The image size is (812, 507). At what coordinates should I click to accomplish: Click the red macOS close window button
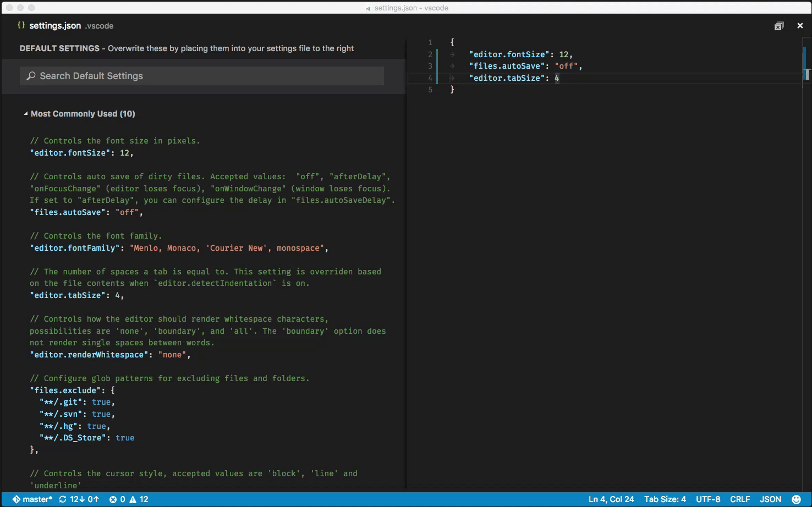[9, 8]
